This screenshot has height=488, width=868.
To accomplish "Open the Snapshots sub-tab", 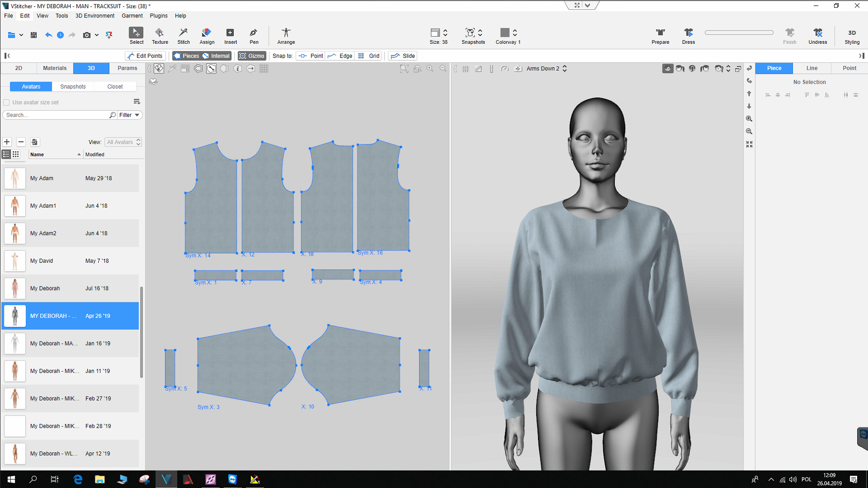I will coord(73,87).
